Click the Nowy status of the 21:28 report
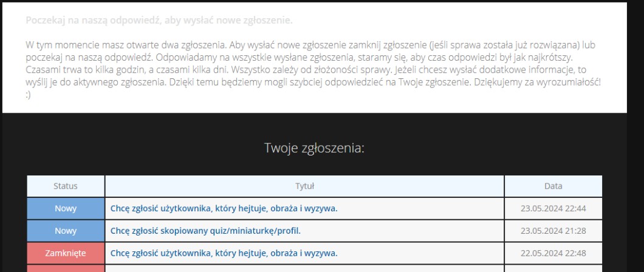The image size is (644, 272). coord(66,231)
